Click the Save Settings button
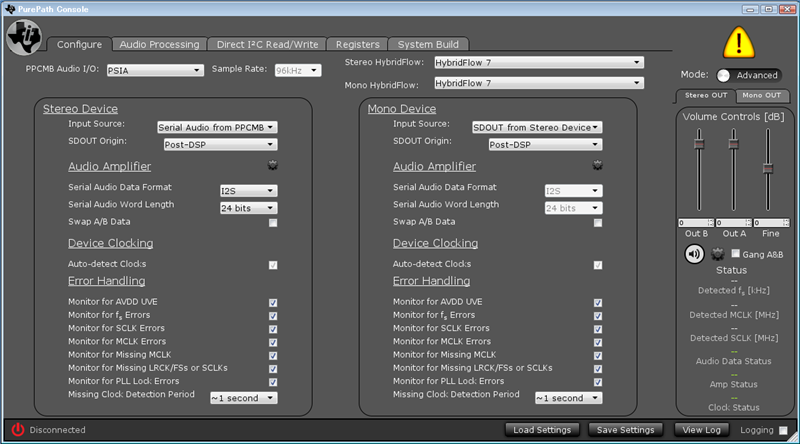 tap(626, 430)
